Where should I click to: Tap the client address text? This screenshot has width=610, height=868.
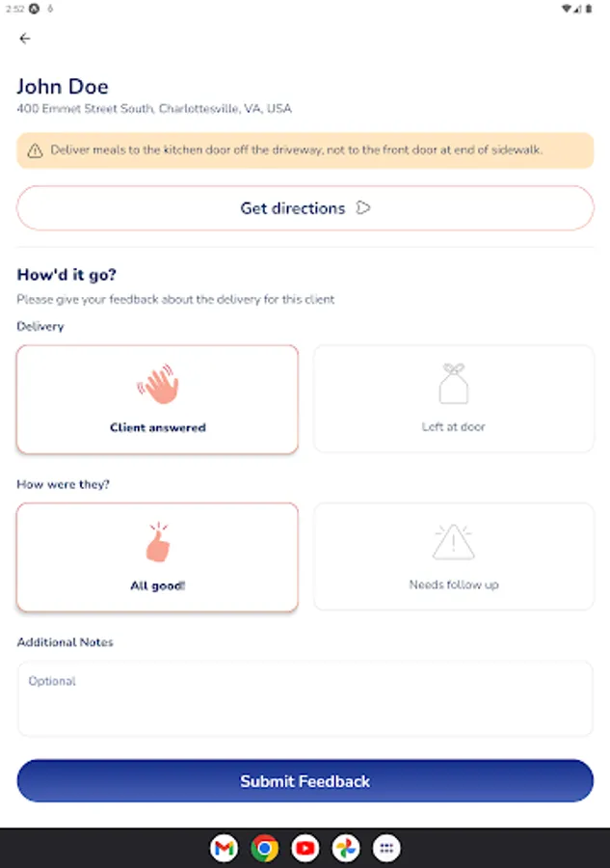(x=154, y=109)
